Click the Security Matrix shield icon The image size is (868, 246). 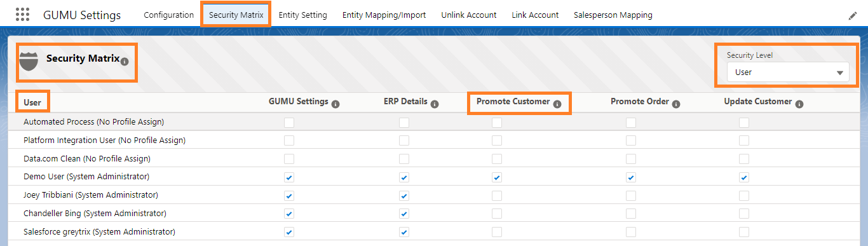point(29,62)
